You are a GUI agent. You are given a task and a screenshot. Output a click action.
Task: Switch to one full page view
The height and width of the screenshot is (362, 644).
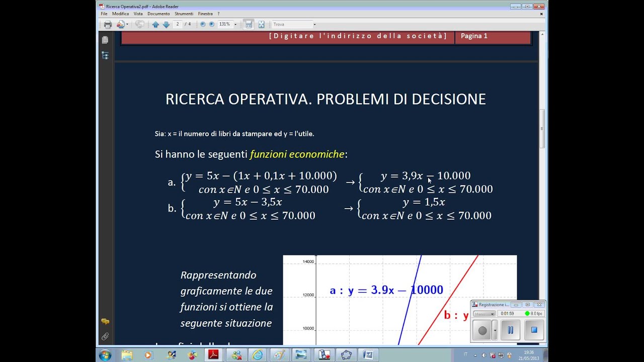[x=261, y=24]
